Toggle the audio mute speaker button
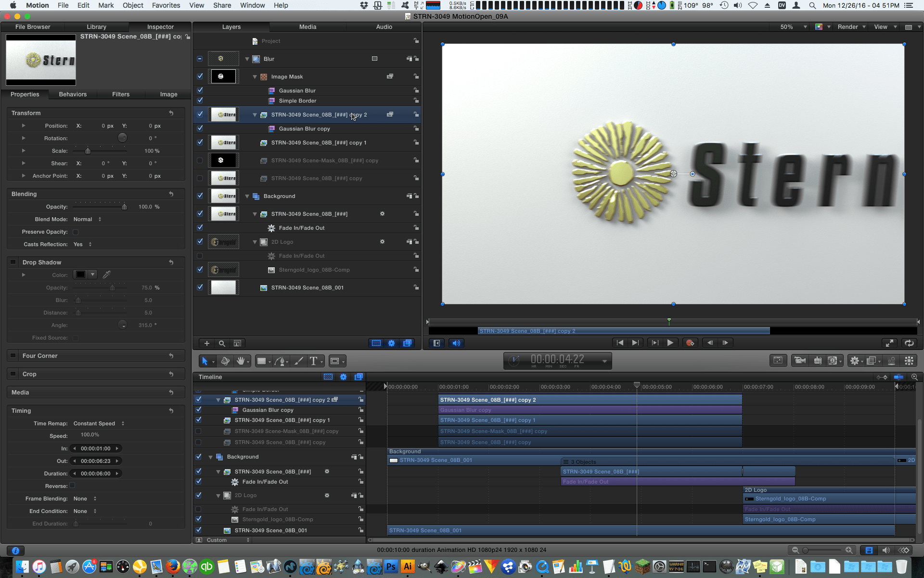The height and width of the screenshot is (578, 924). 456,343
